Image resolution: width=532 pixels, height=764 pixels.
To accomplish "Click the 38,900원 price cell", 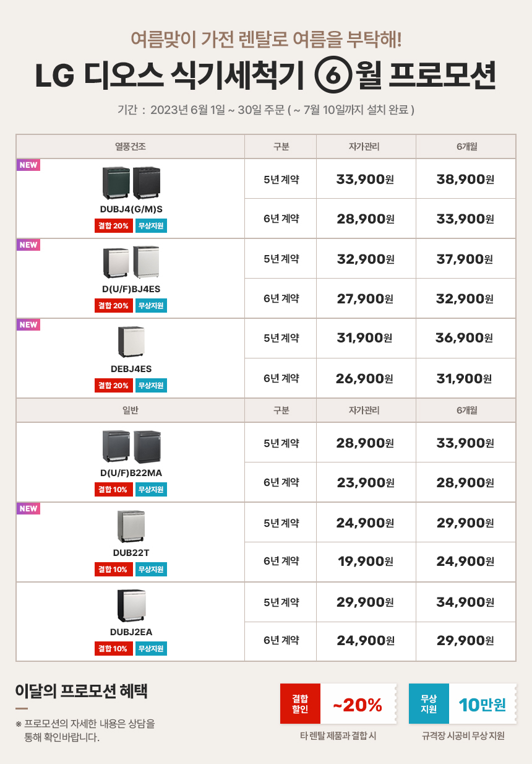I will [465, 180].
